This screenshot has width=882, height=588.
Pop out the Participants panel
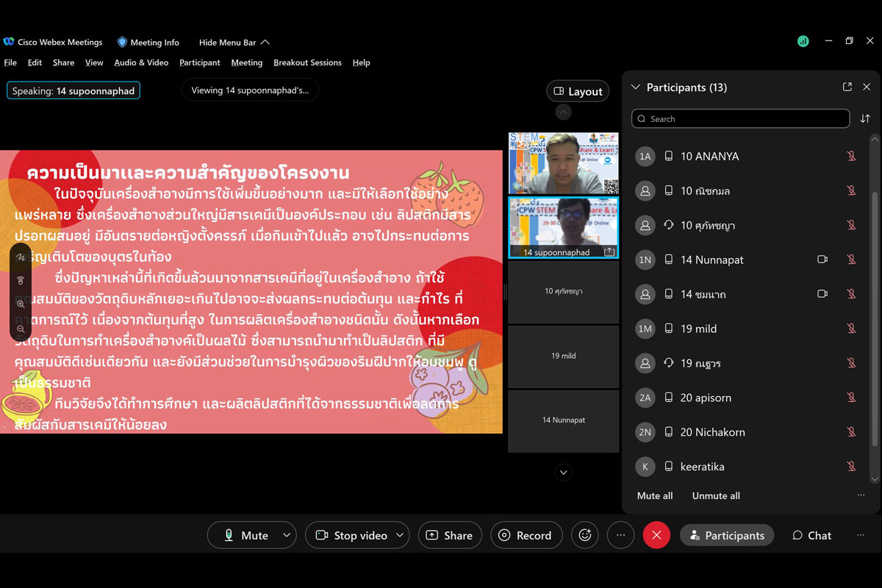[847, 87]
